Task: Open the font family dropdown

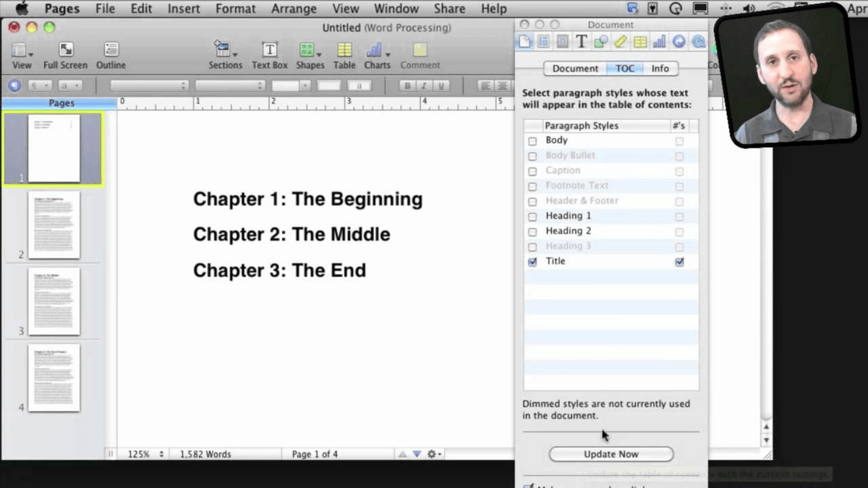Action: (x=149, y=85)
